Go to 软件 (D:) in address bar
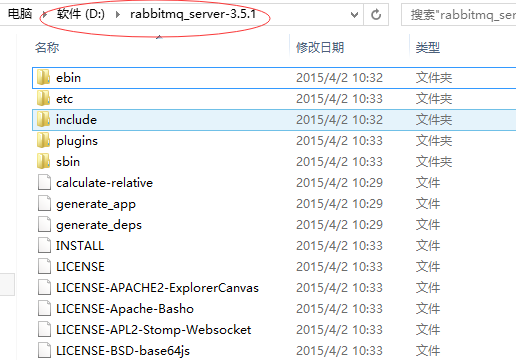Viewport: 516px width, 360px height. (80, 14)
